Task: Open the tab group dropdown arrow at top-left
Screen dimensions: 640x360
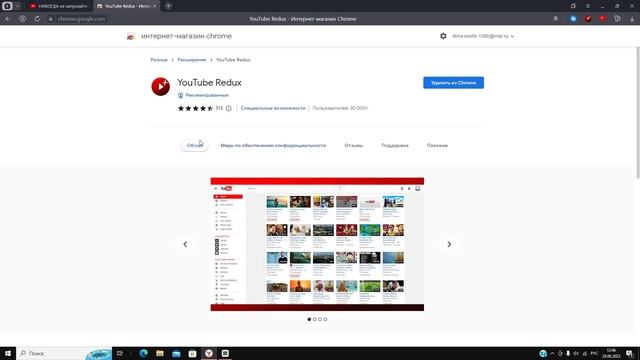Action: point(18,6)
